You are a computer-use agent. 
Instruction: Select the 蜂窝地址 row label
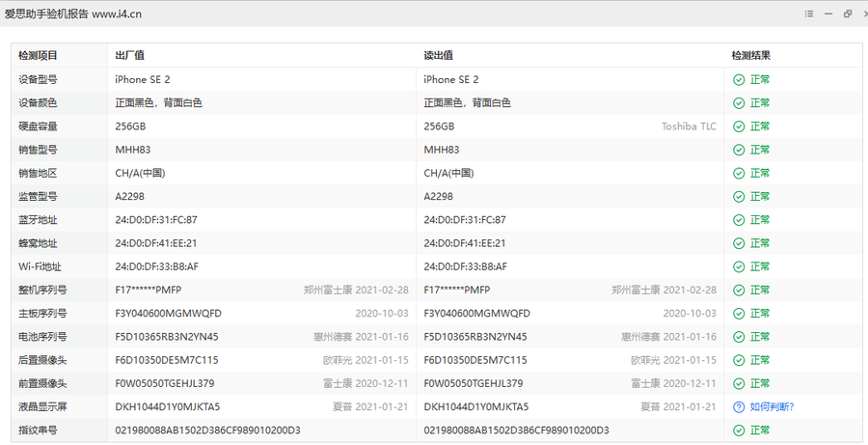pos(38,243)
